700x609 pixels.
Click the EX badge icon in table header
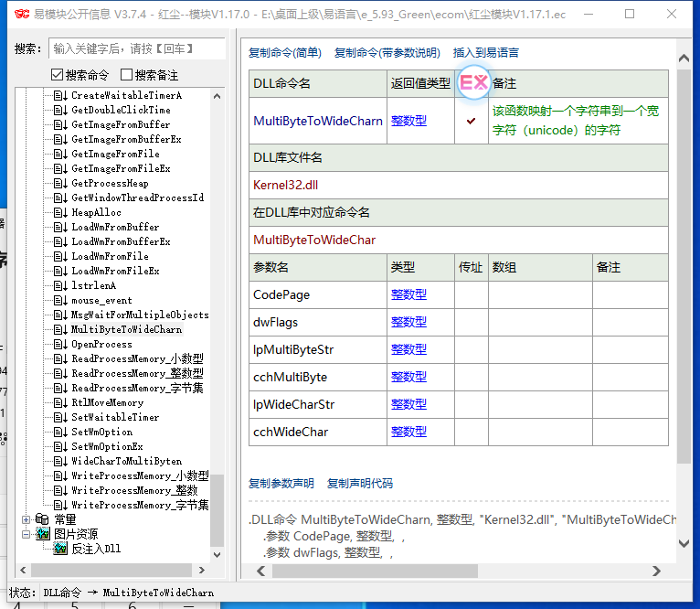coord(473,82)
